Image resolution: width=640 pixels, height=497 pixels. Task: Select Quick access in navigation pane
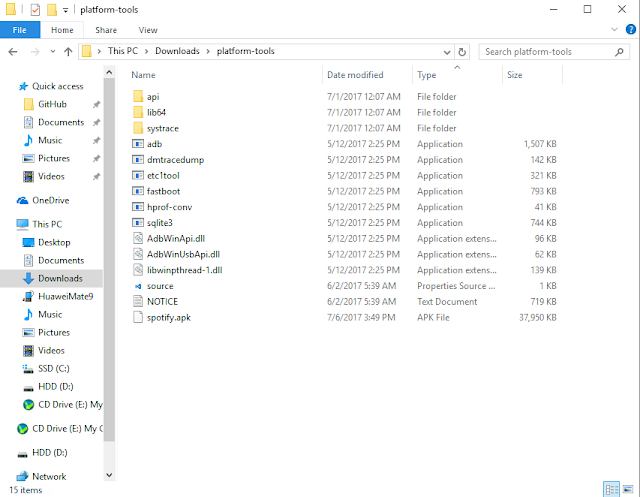click(x=58, y=86)
